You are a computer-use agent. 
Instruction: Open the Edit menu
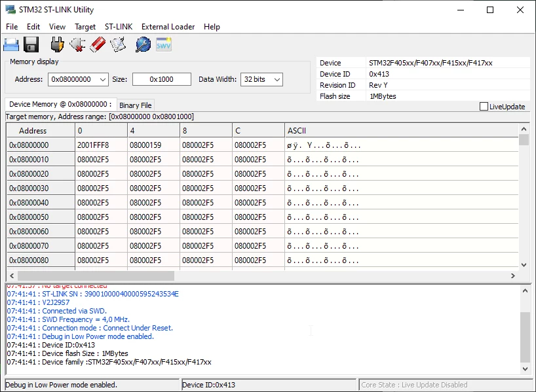(33, 27)
